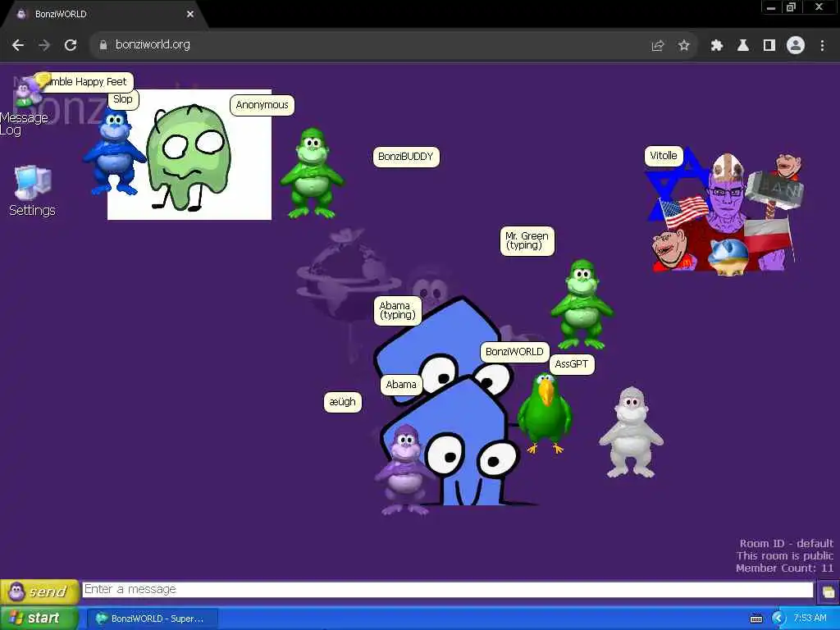Image resolution: width=840 pixels, height=630 pixels.
Task: Click the white Bonzi gorilla character
Action: [x=631, y=431]
